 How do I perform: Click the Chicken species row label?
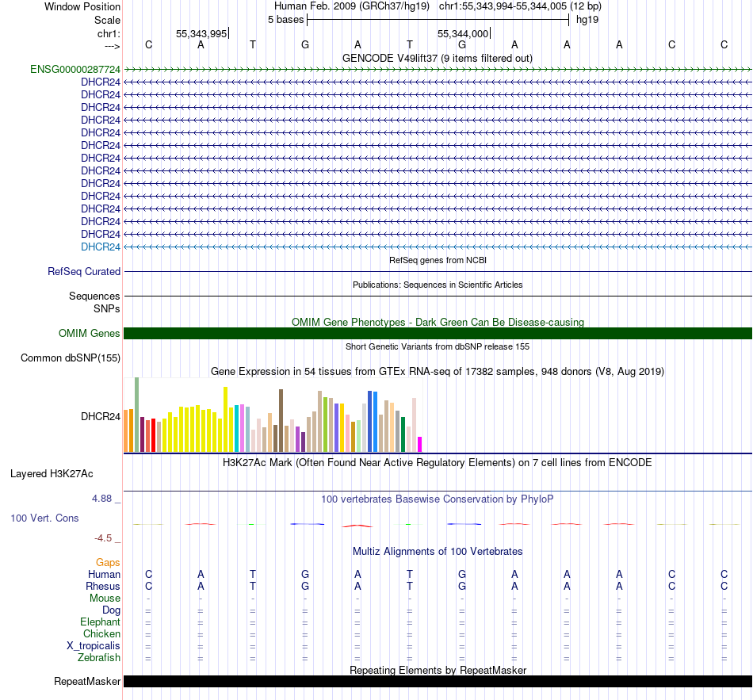point(101,633)
